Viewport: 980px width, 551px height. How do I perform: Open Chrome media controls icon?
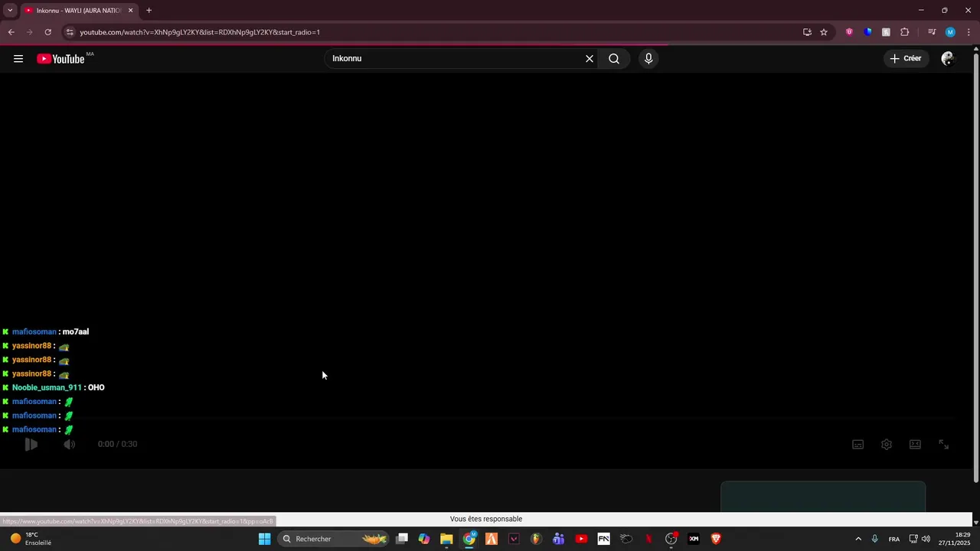(932, 32)
